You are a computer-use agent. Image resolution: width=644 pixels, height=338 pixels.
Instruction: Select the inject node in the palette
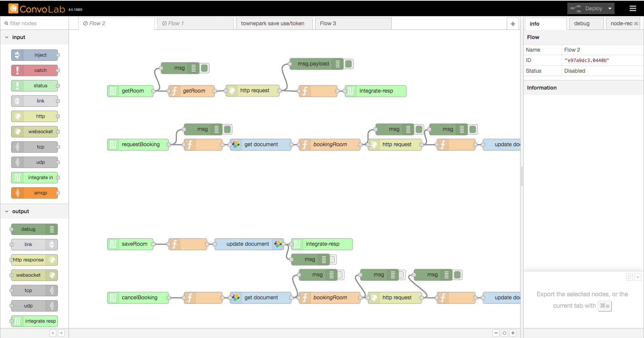(x=34, y=55)
